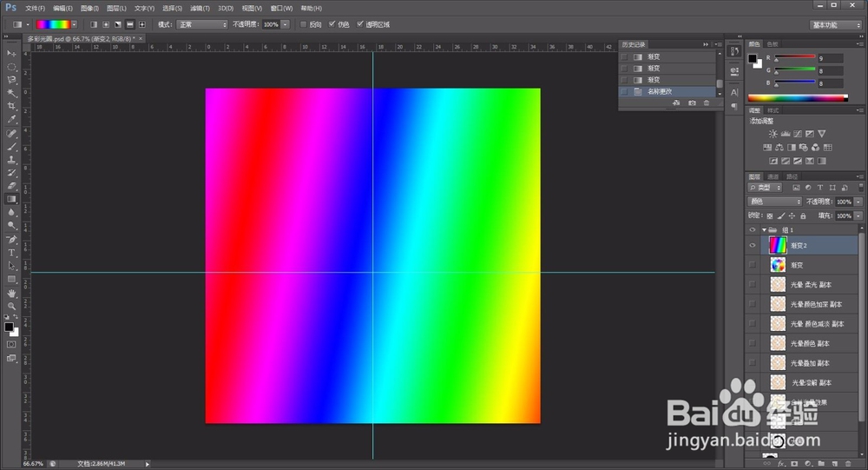Open the layer blend mode 颜色 dropdown
The image size is (868, 470).
(x=774, y=202)
